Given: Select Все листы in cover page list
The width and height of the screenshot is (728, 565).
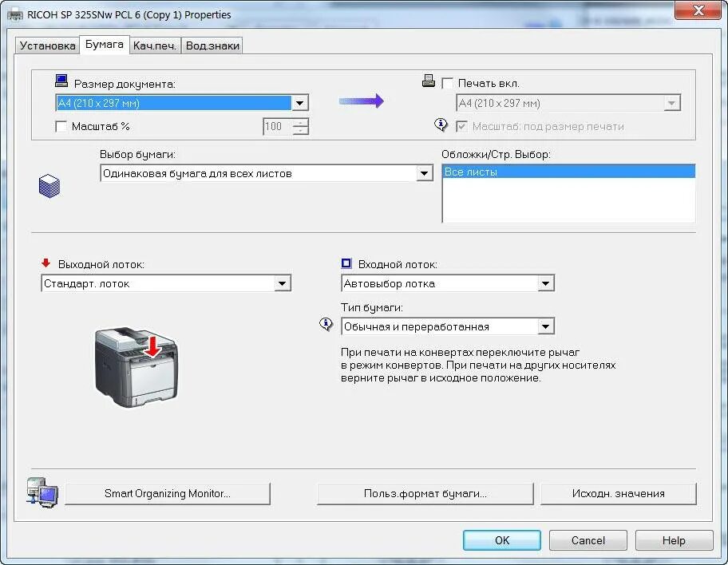Looking at the screenshot, I should (x=568, y=172).
